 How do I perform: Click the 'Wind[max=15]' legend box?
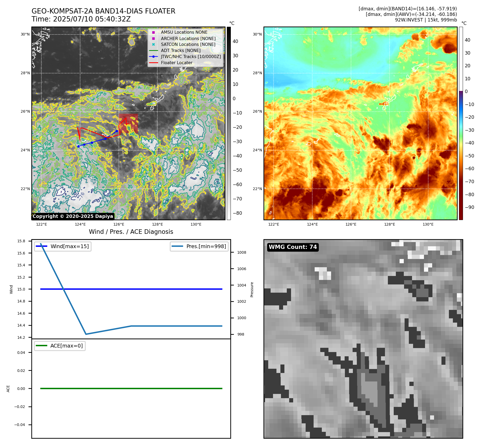(63, 246)
